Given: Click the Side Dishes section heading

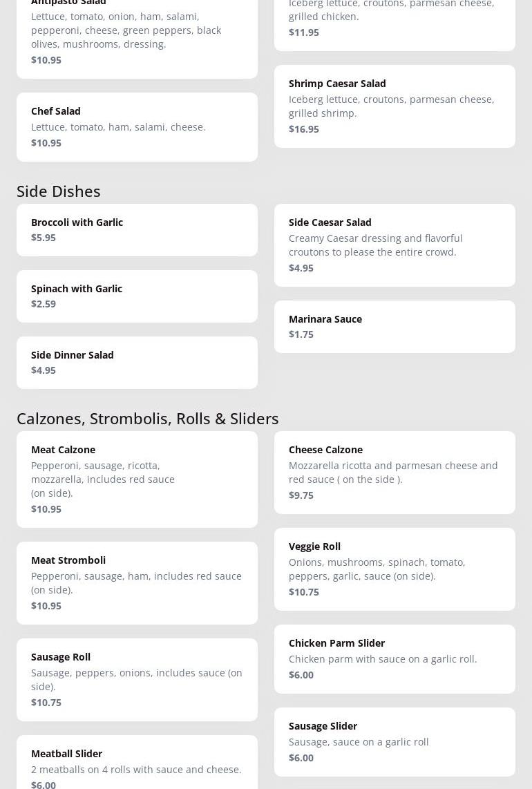Looking at the screenshot, I should coord(59,191).
